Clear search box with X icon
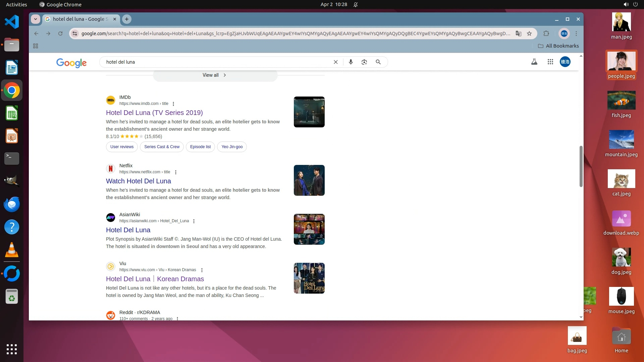Image resolution: width=644 pixels, height=362 pixels. click(335, 62)
